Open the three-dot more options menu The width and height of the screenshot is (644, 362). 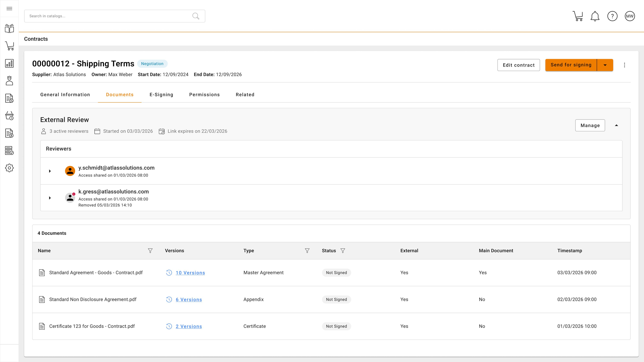[x=625, y=65]
